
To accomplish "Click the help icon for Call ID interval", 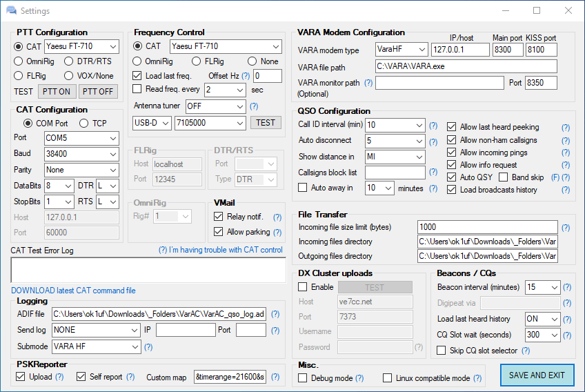I will pos(433,126).
